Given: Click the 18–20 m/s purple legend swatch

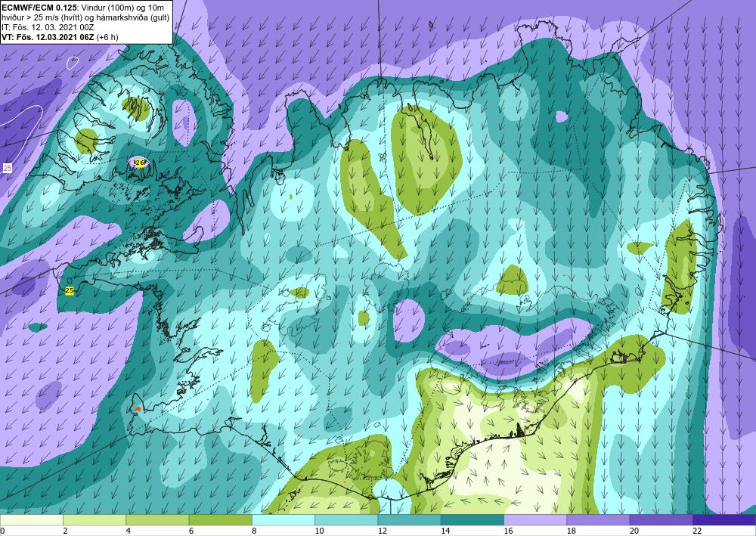Looking at the screenshot, I should [598, 520].
